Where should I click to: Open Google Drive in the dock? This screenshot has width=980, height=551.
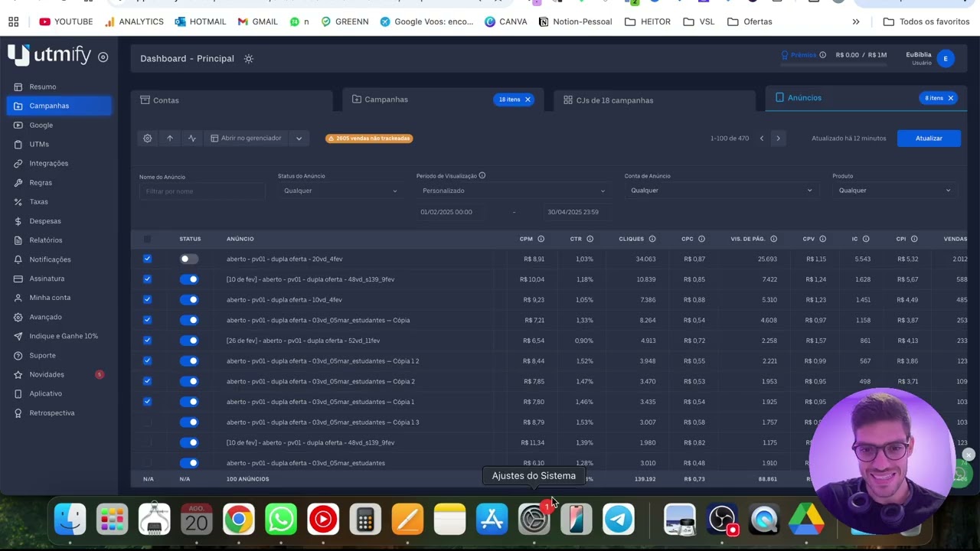coord(806,520)
